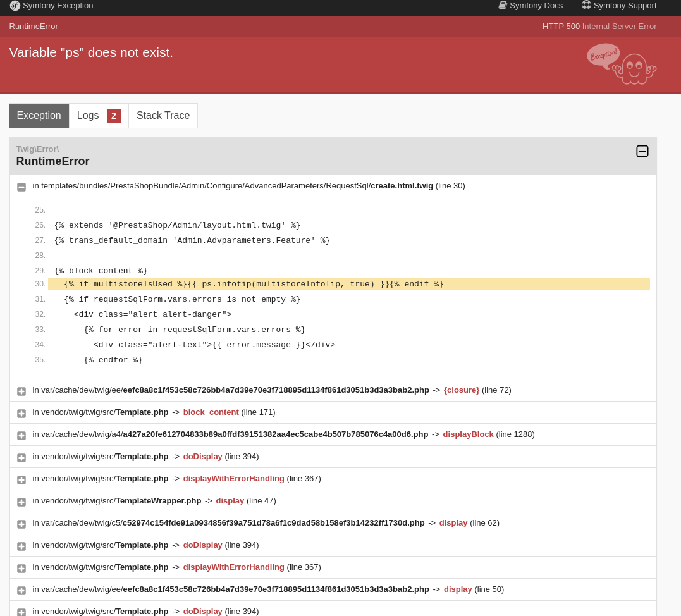Screen dimensions: 681x616
Task: Expand the closure trace entry
Action: (21, 391)
